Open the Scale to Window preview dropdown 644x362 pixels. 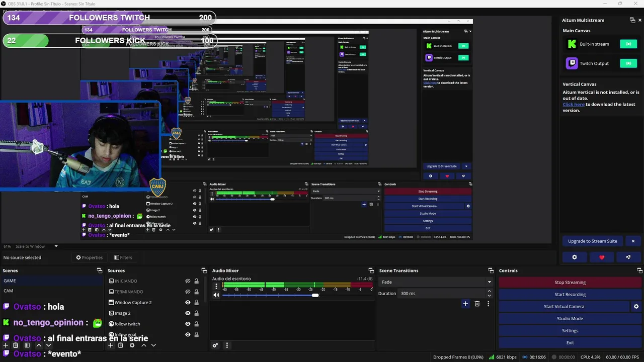pyautogui.click(x=37, y=246)
